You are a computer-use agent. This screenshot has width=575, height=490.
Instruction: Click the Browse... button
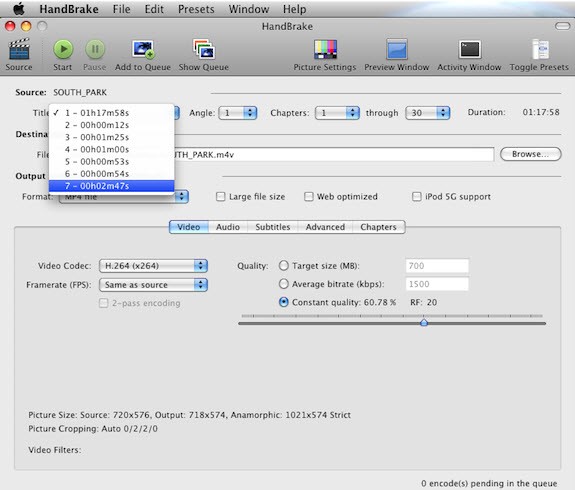[x=531, y=154]
